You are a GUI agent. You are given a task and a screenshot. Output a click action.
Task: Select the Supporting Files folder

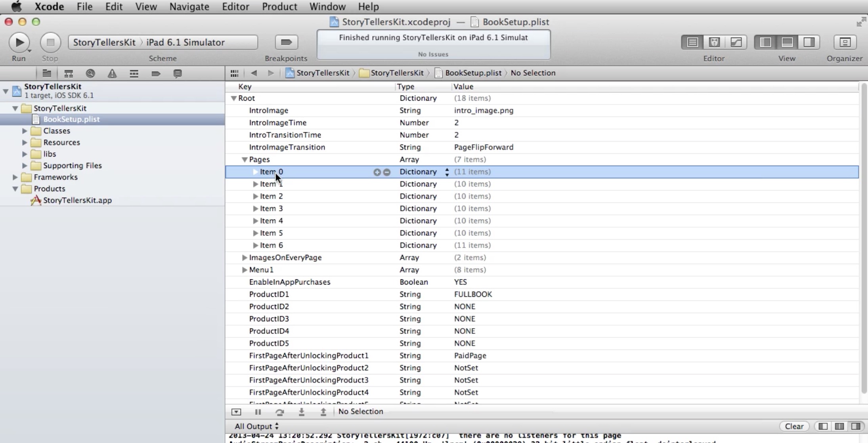pyautogui.click(x=72, y=166)
